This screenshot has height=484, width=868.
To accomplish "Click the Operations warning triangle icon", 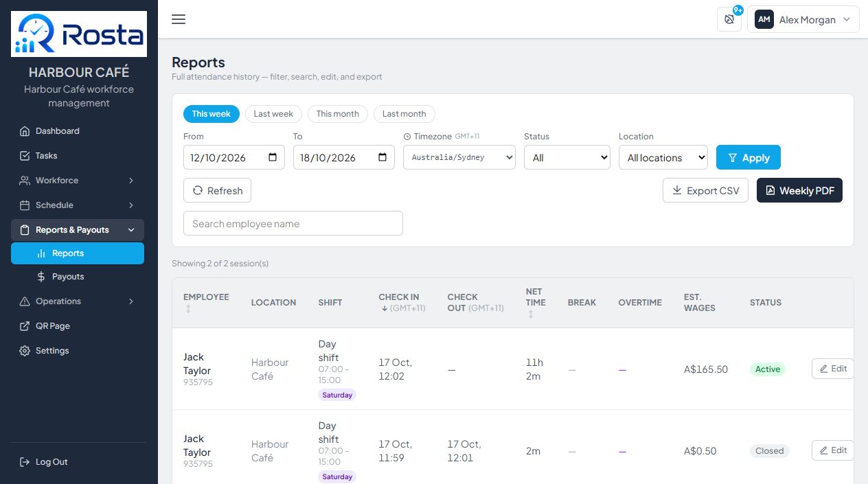I will [25, 301].
